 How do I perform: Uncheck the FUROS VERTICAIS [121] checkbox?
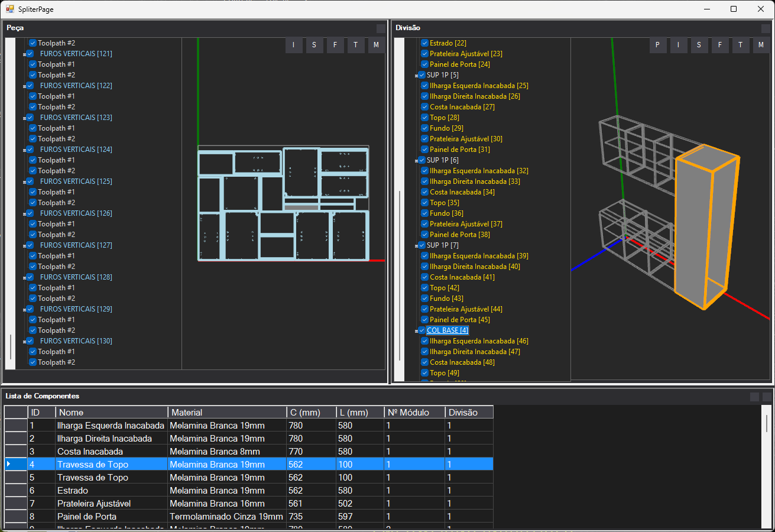[30, 54]
